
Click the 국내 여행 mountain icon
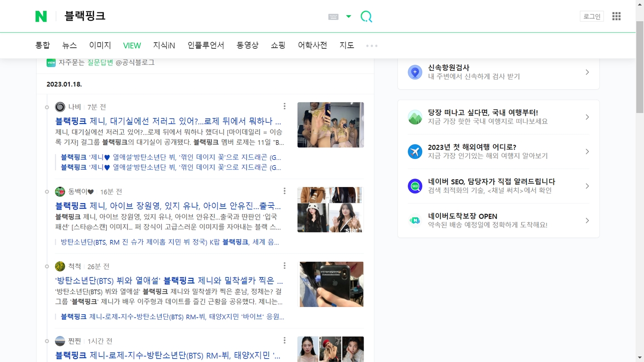pos(415,117)
